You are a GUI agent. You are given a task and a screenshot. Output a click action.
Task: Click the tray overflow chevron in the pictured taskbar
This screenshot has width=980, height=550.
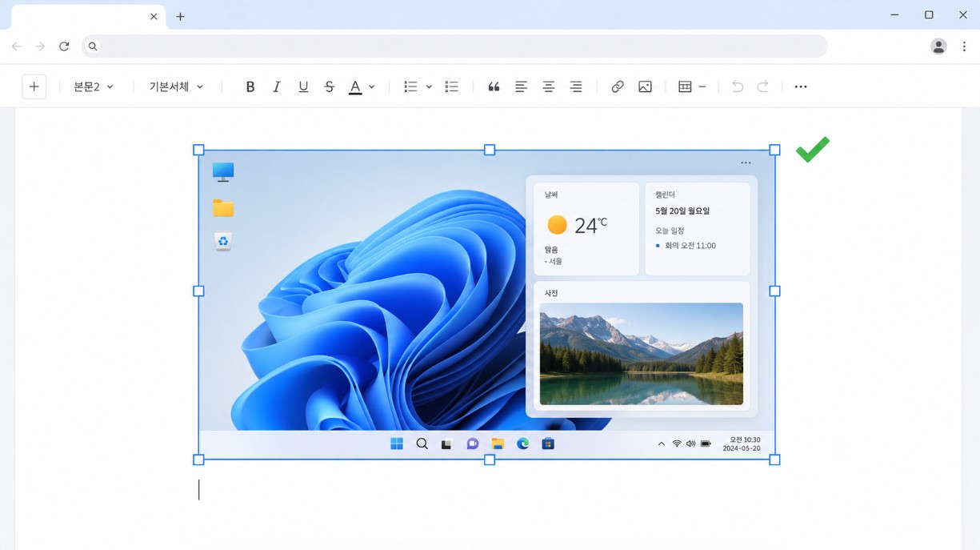(x=661, y=444)
